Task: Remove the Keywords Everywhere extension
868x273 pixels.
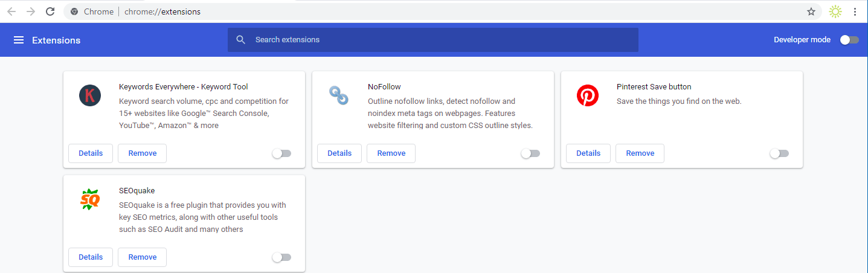Action: click(143, 153)
